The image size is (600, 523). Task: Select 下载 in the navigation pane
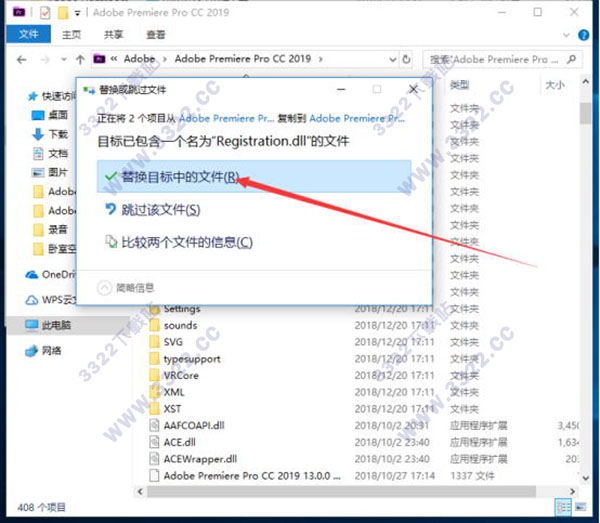[50, 134]
